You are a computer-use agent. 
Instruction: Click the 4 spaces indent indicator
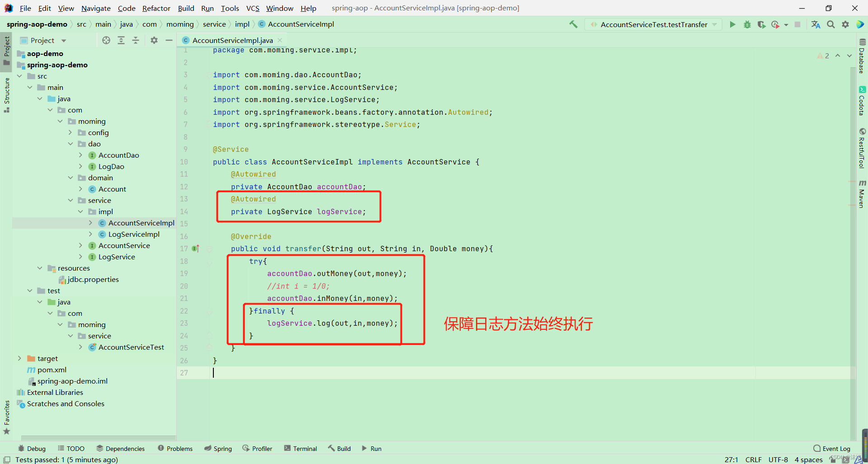point(809,459)
